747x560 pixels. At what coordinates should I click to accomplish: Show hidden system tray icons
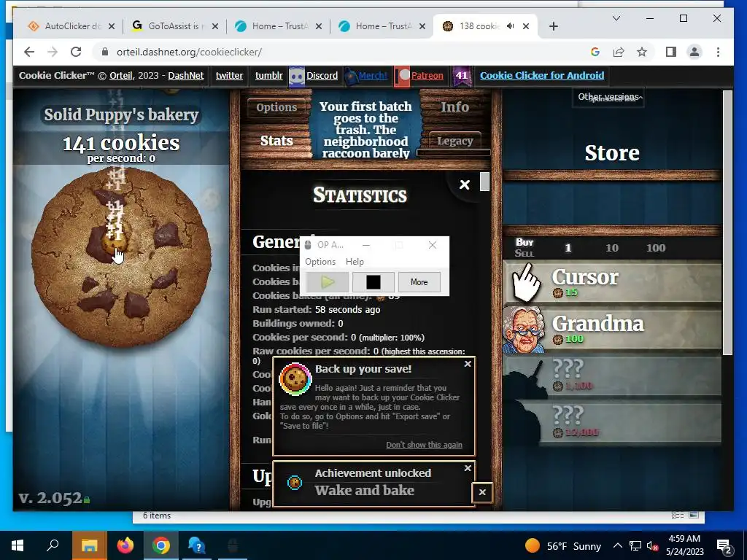[617, 545]
